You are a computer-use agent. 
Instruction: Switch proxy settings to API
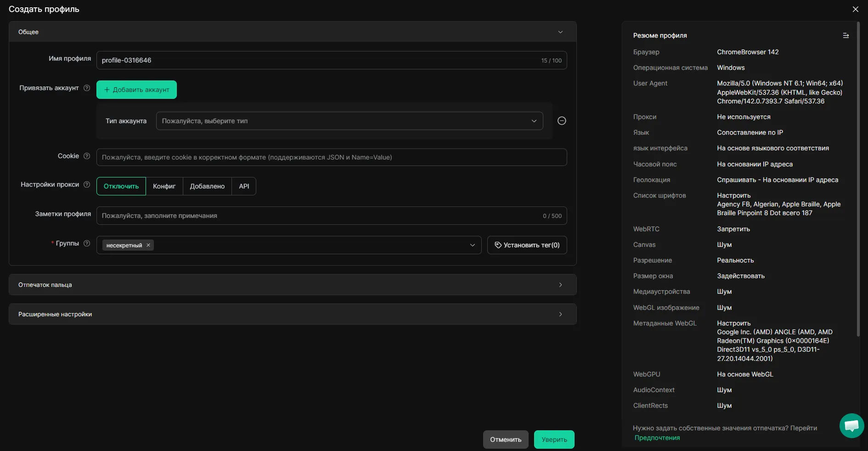[x=244, y=186]
